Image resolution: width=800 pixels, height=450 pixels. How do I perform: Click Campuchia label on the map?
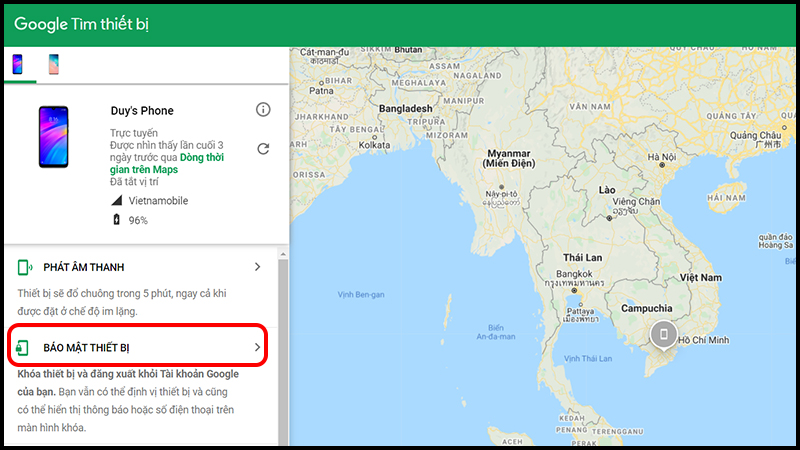click(646, 308)
